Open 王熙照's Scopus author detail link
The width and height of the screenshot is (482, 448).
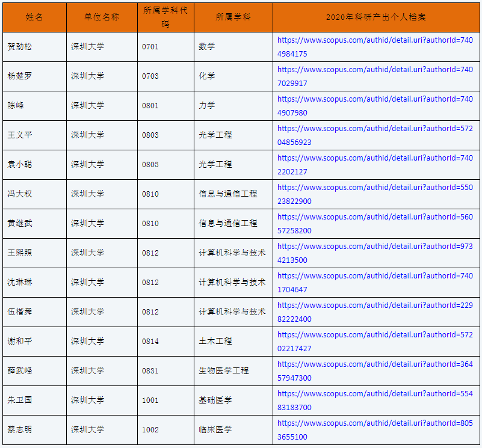[x=375, y=247]
